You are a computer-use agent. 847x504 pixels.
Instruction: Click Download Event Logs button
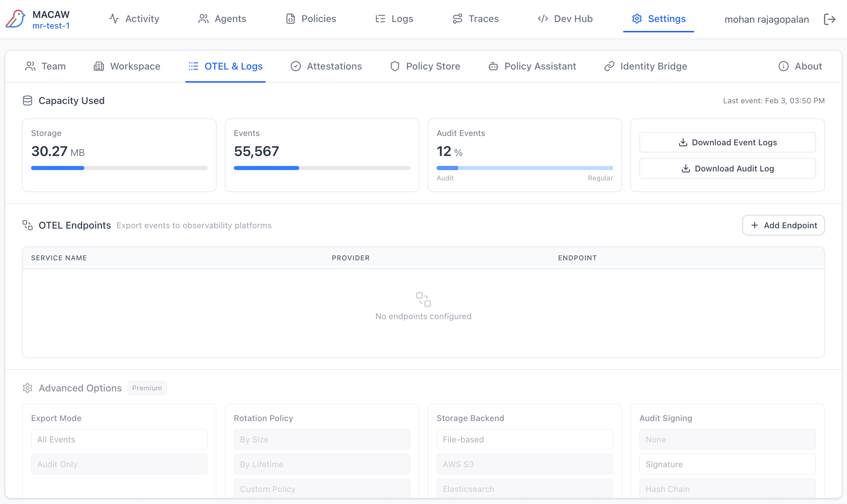tap(727, 142)
